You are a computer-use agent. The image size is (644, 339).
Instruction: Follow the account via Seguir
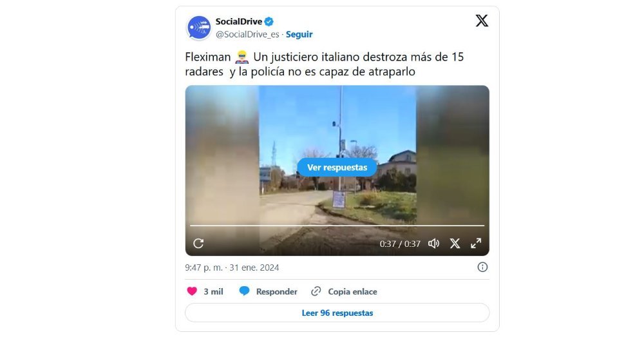pyautogui.click(x=299, y=35)
